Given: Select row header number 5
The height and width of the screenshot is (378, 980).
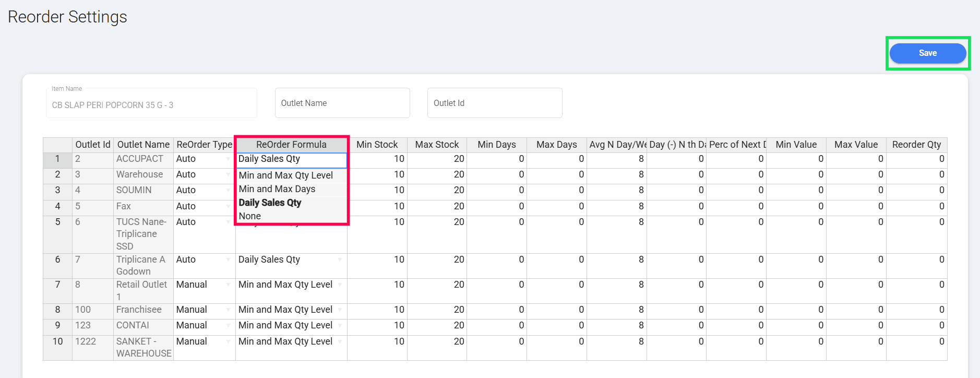Looking at the screenshot, I should [x=57, y=222].
